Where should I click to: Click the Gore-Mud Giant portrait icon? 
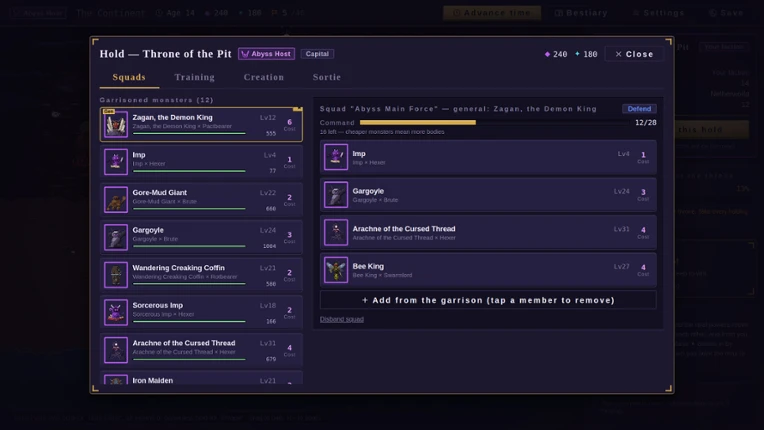tap(116, 200)
